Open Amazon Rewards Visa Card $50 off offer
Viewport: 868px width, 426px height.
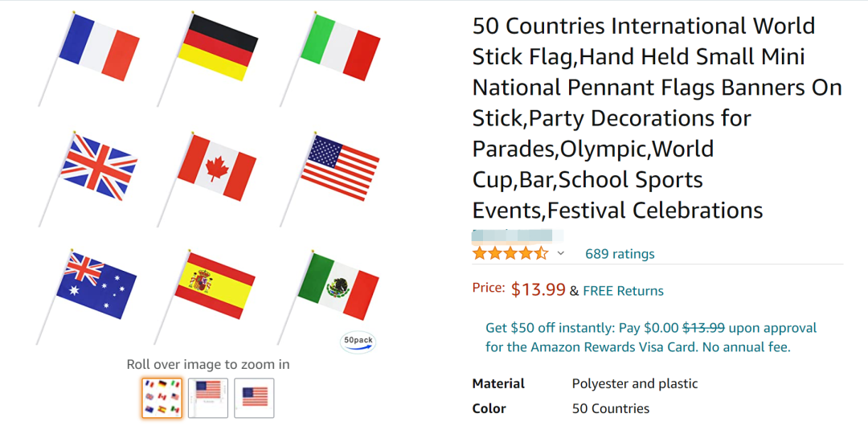(651, 338)
